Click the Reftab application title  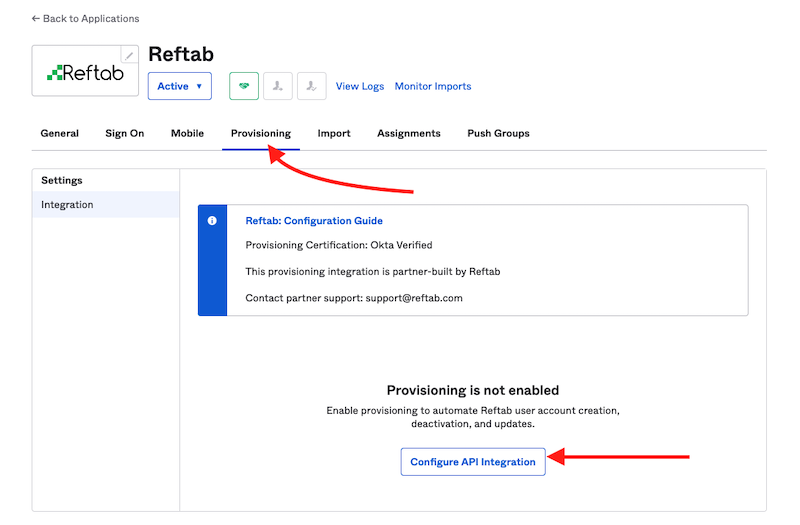(181, 54)
